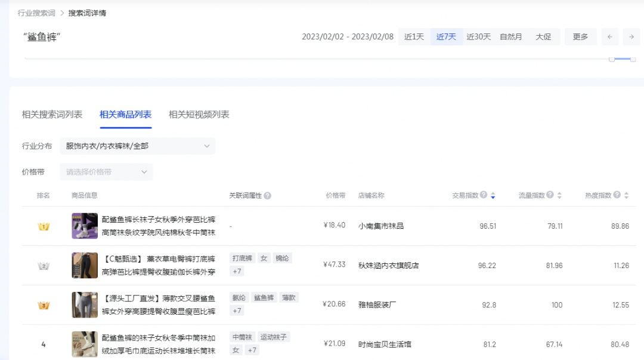Click the right arrow navigation icon
644x360 pixels.
point(631,36)
